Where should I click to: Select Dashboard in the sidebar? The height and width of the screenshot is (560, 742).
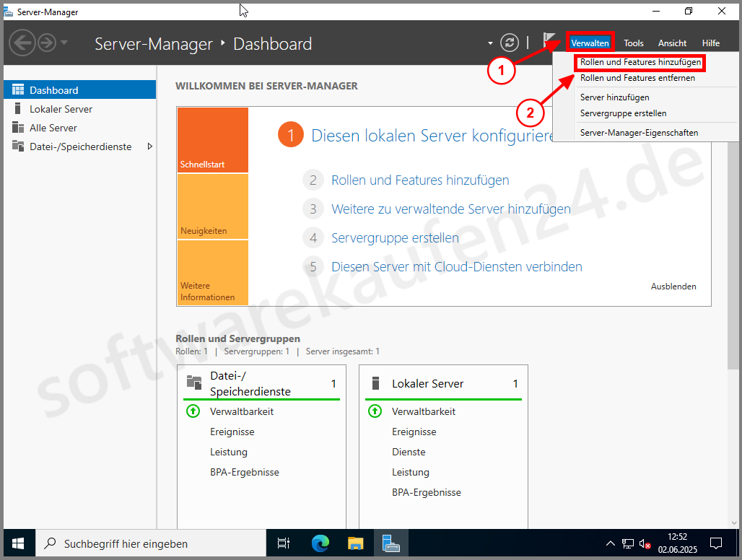[x=79, y=90]
